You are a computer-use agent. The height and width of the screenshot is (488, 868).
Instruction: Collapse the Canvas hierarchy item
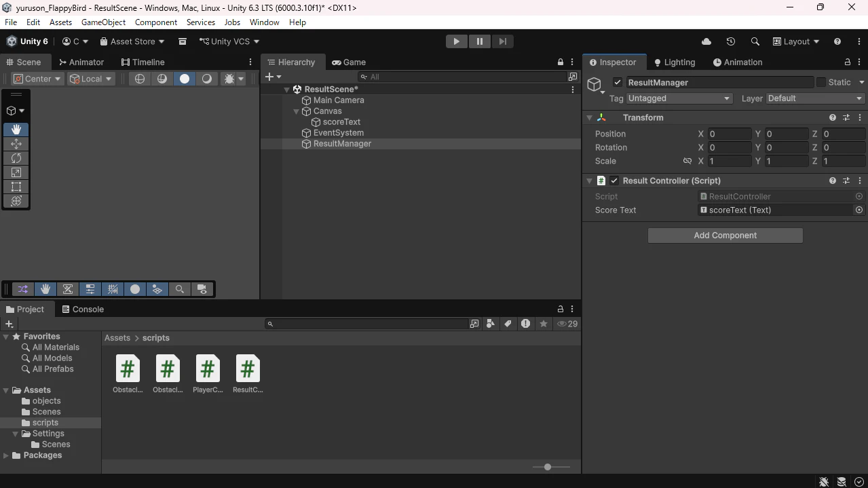[x=297, y=111]
